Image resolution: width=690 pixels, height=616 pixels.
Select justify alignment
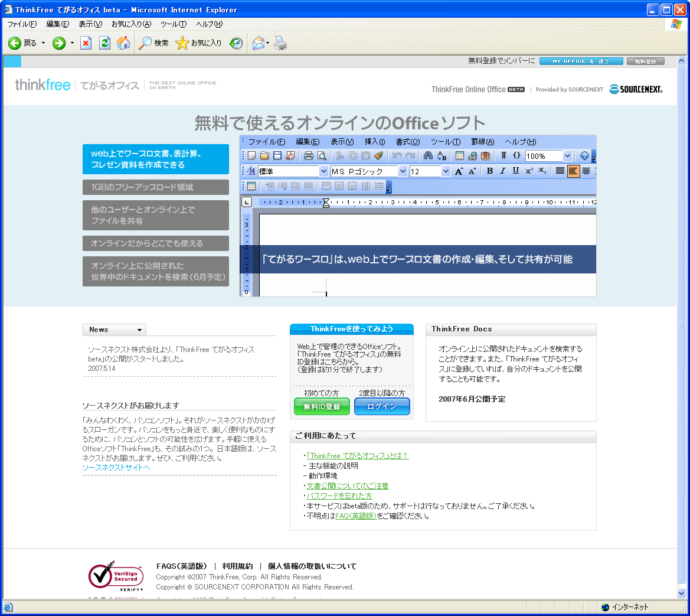tap(560, 171)
